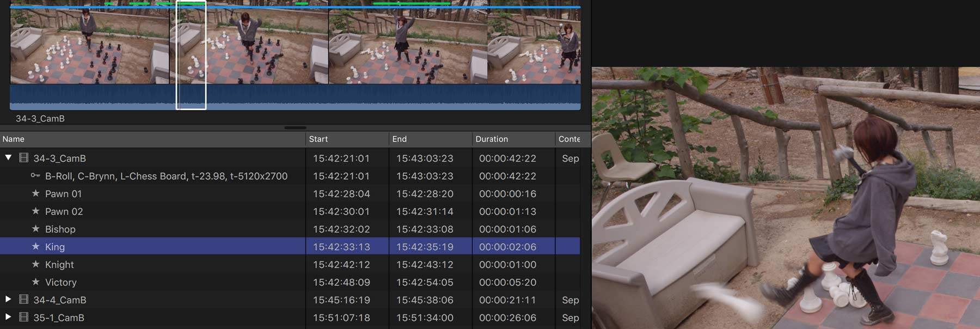Image resolution: width=980 pixels, height=329 pixels.
Task: Click the 34-4_CamB start timecode 15:45:16:19
Action: 341,300
